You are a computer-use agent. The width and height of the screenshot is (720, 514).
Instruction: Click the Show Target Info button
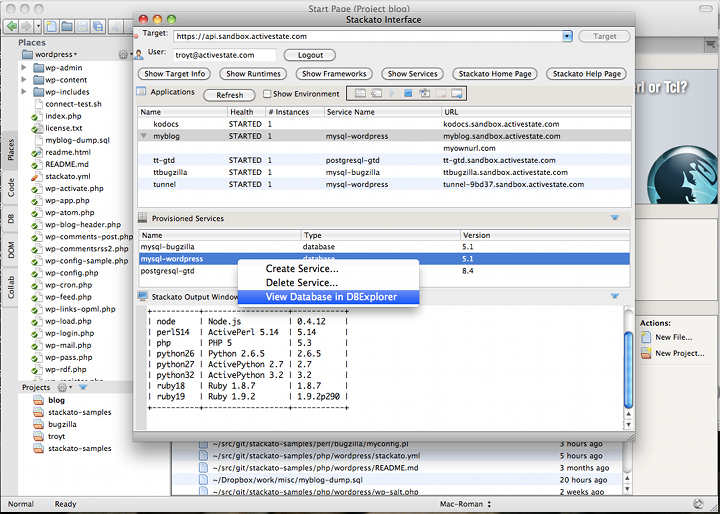[174, 74]
